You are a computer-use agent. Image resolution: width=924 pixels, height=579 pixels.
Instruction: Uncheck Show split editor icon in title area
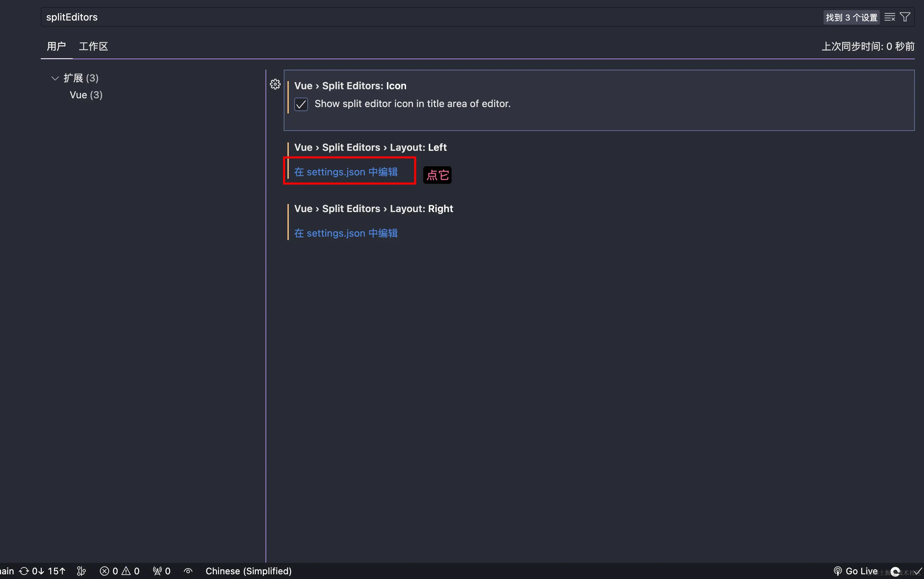tap(301, 104)
